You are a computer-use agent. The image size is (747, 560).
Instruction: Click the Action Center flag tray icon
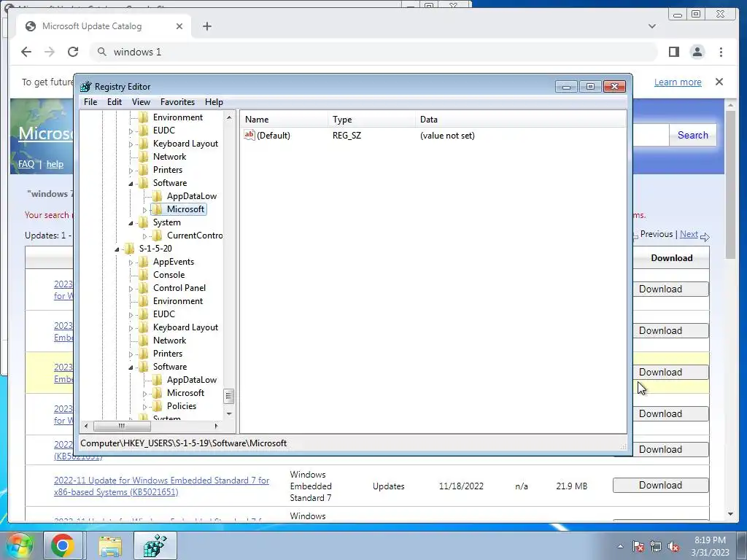point(638,546)
